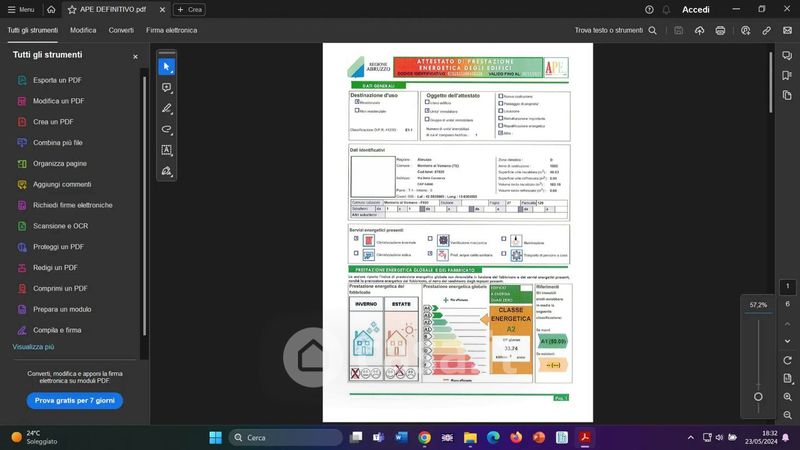This screenshot has height=450, width=800.
Task: Print the document with printer icon
Action: [720, 31]
